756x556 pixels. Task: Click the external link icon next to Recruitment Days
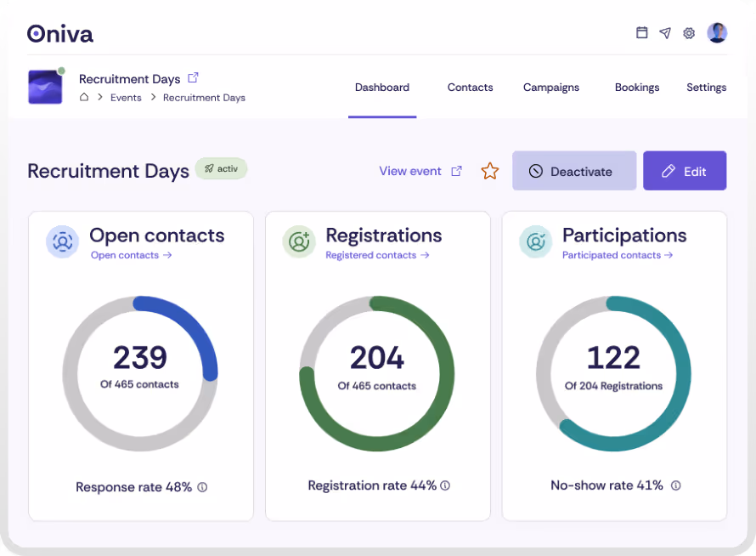point(193,77)
